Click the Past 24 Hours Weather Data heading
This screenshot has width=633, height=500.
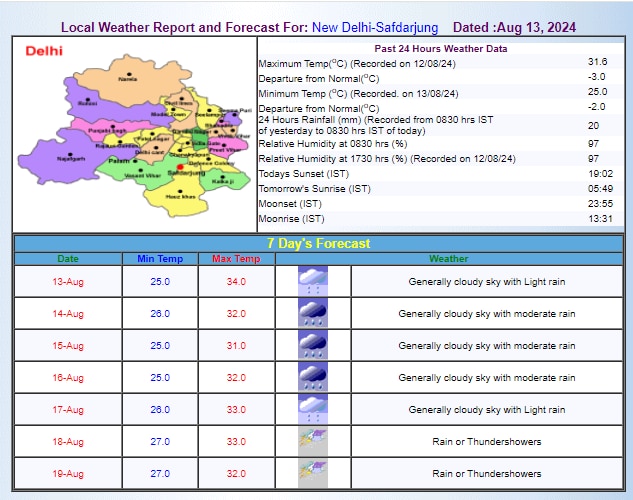[x=440, y=48]
